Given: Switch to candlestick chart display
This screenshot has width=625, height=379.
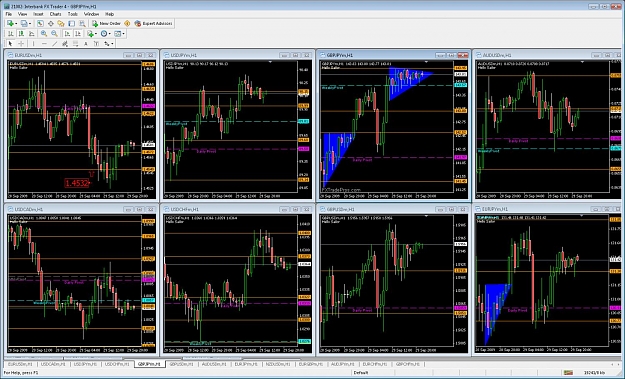Looking at the screenshot, I should click(x=21, y=33).
